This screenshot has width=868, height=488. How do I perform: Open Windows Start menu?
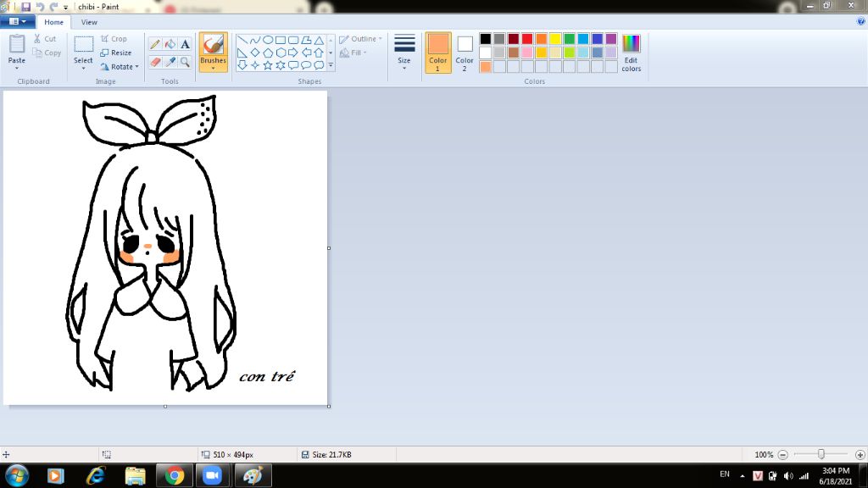click(x=17, y=476)
